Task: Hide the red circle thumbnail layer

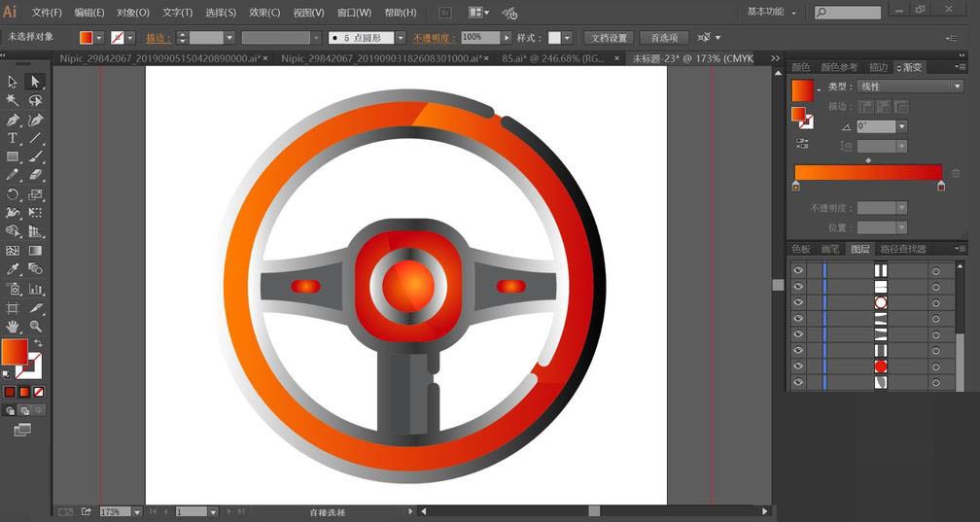Action: pos(797,366)
